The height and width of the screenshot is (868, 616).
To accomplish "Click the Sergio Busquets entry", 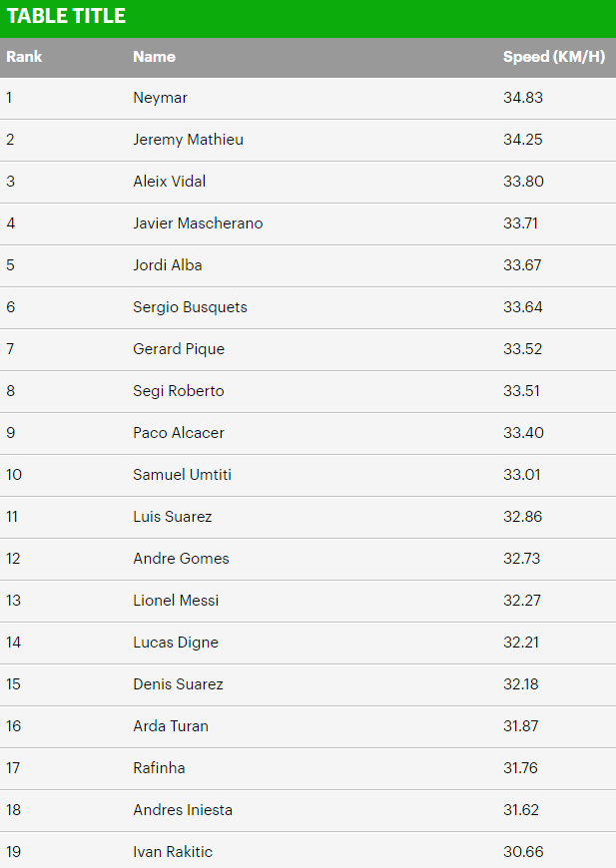I will pos(190,307).
